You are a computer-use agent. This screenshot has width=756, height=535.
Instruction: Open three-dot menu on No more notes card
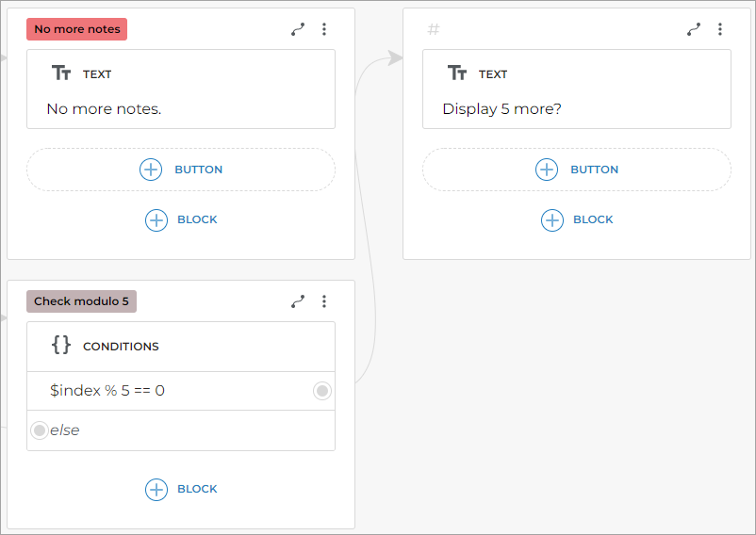tap(324, 29)
